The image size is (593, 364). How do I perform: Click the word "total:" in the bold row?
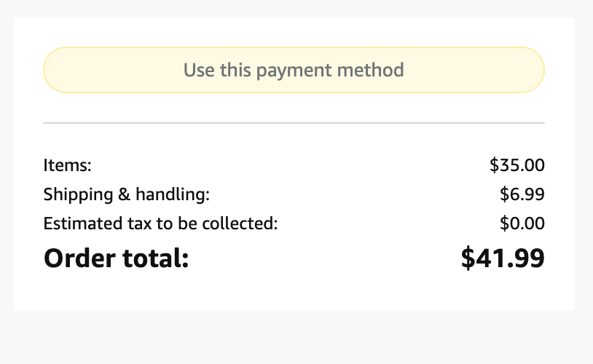pyautogui.click(x=154, y=258)
